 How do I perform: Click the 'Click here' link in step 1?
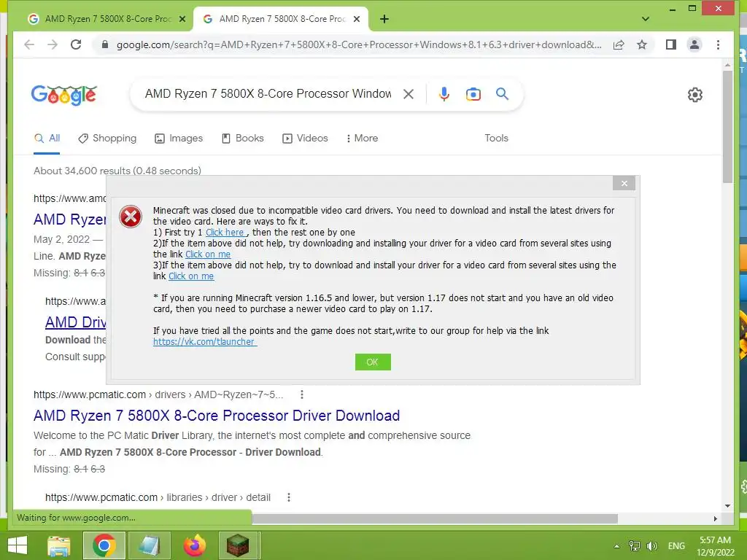[225, 233]
